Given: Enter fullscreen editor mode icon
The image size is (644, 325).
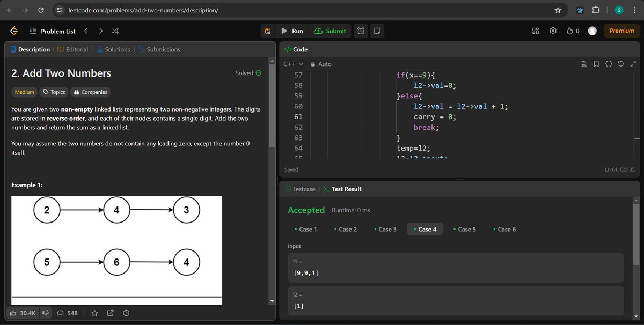Looking at the screenshot, I should [633, 64].
